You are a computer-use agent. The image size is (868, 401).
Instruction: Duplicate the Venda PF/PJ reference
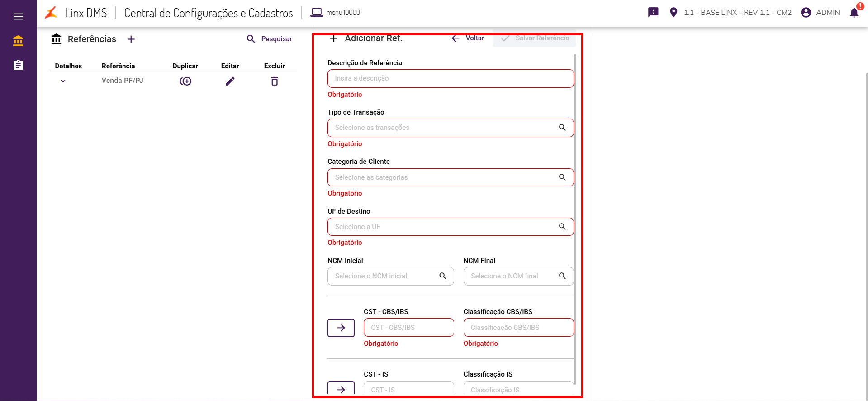tap(185, 81)
